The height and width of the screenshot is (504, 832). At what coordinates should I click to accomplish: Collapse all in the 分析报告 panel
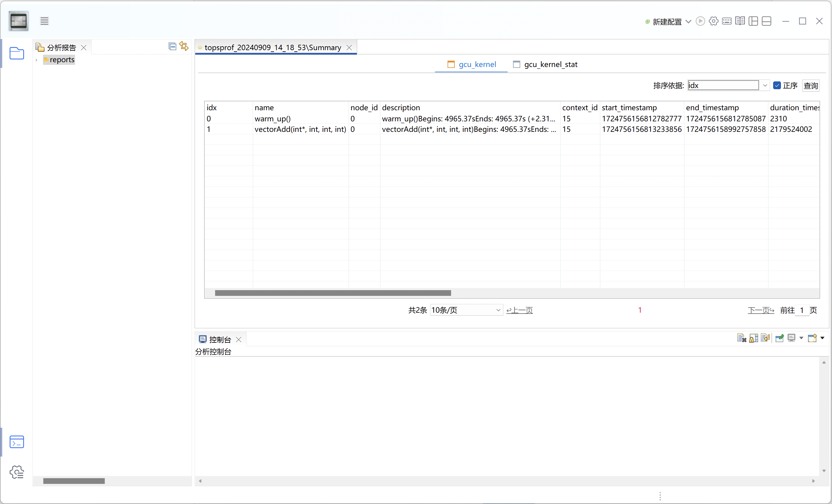(172, 46)
